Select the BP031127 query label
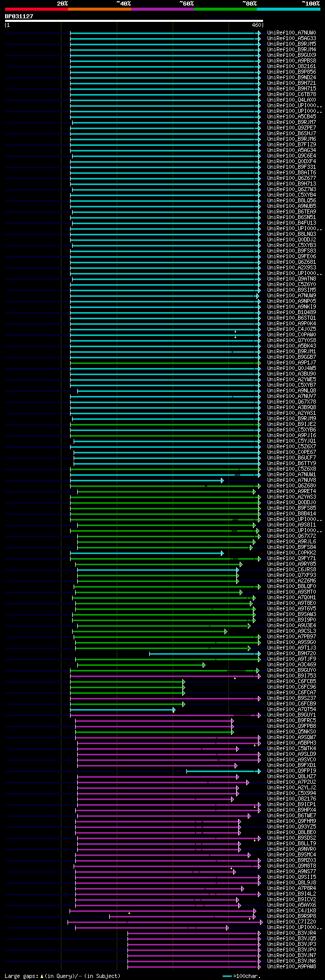The width and height of the screenshot is (325, 980). pyautogui.click(x=19, y=16)
